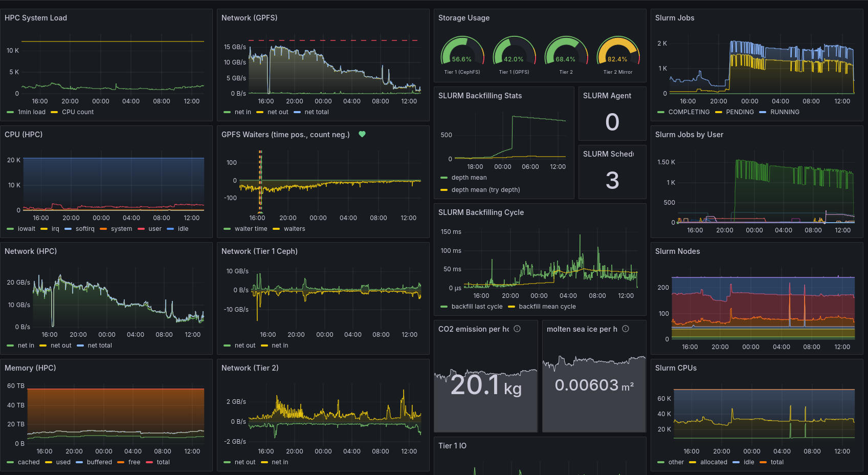Open the Network (Tier 2) panel title menu
This screenshot has width=868, height=475.
[x=250, y=368]
